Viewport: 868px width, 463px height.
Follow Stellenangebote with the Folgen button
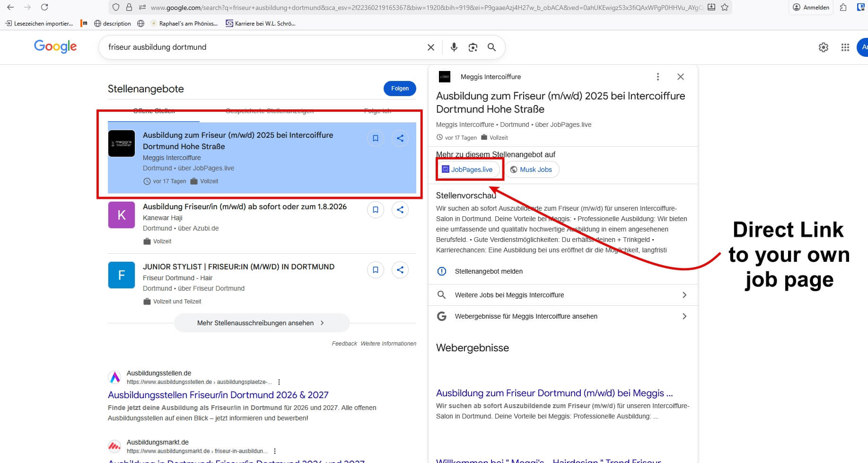[x=399, y=88]
